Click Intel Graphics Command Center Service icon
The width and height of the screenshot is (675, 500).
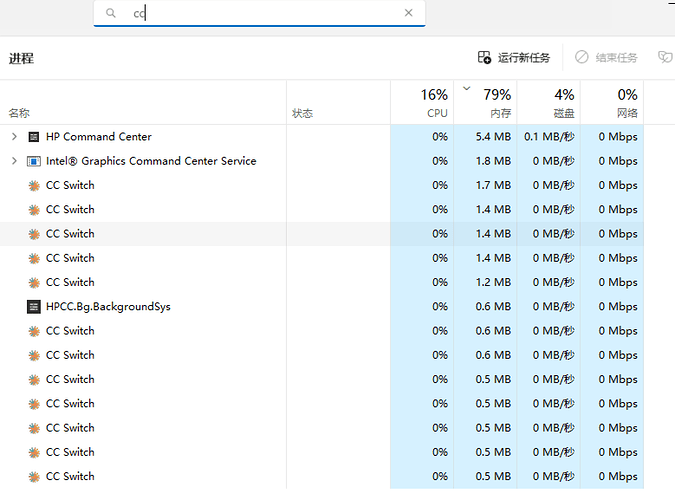point(34,161)
